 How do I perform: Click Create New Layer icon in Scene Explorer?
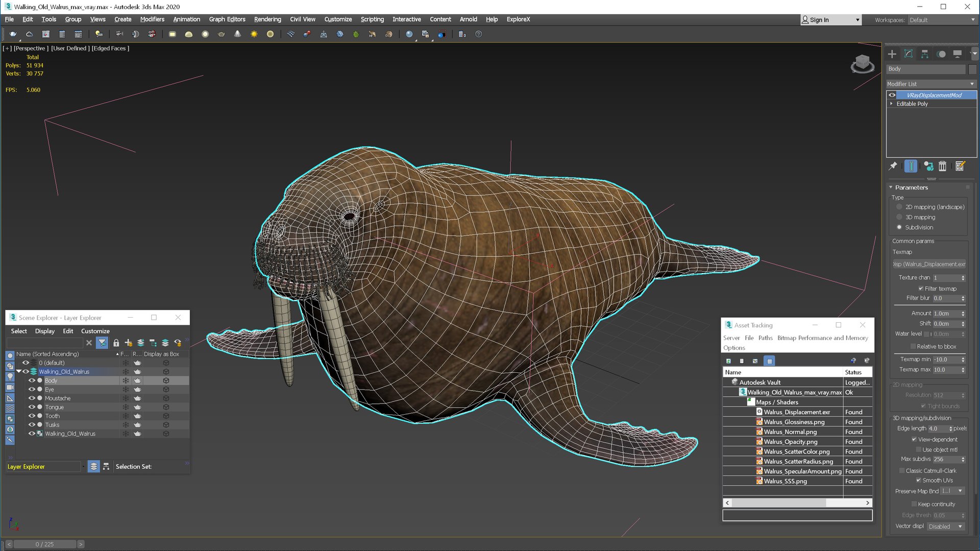[x=128, y=343]
